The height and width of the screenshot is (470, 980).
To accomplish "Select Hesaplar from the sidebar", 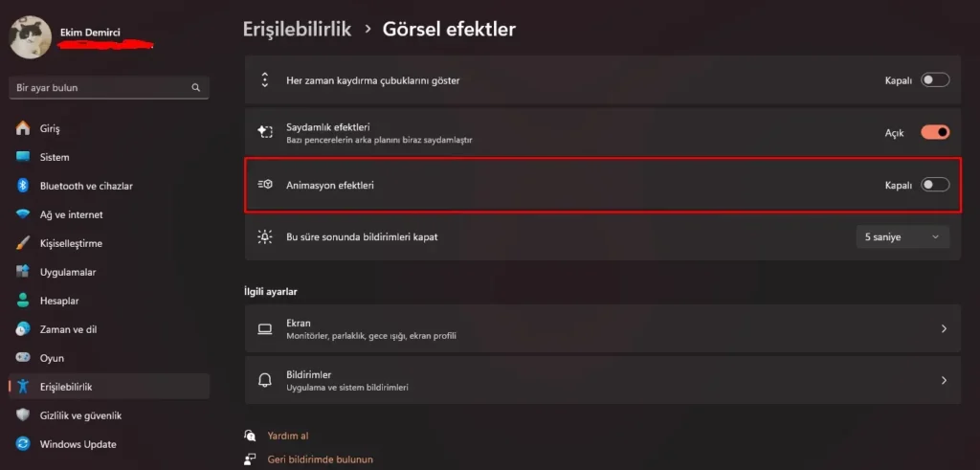I will click(59, 301).
